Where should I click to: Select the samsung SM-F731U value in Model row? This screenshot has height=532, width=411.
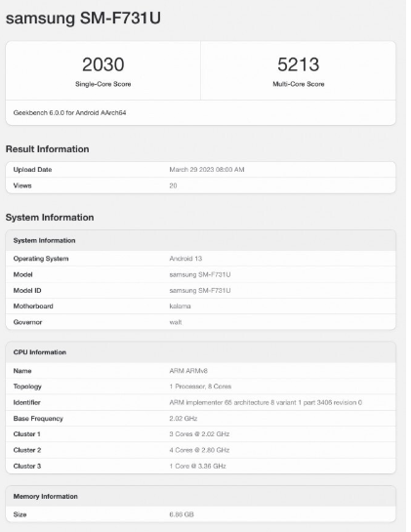(x=200, y=274)
